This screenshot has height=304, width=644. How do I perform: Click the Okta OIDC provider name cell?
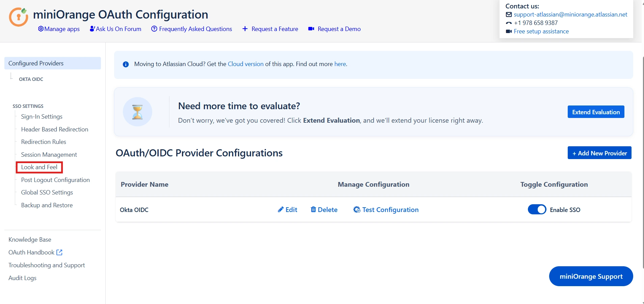tap(134, 210)
